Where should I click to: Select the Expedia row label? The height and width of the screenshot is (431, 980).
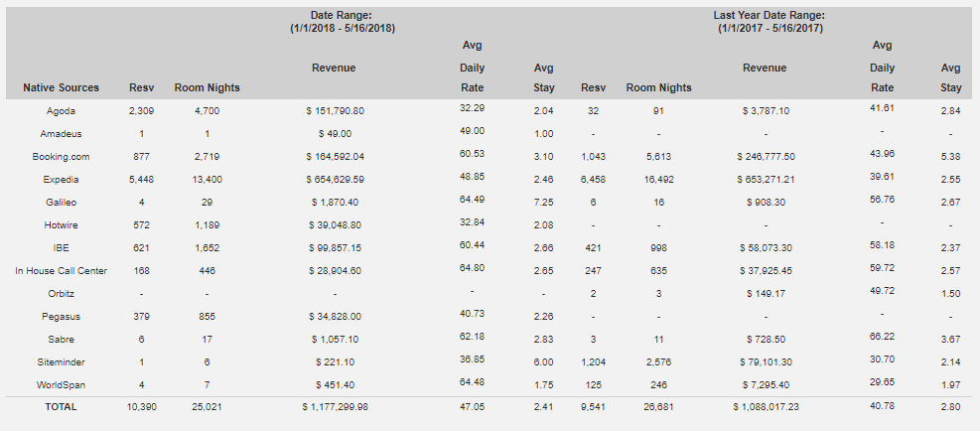(x=62, y=180)
